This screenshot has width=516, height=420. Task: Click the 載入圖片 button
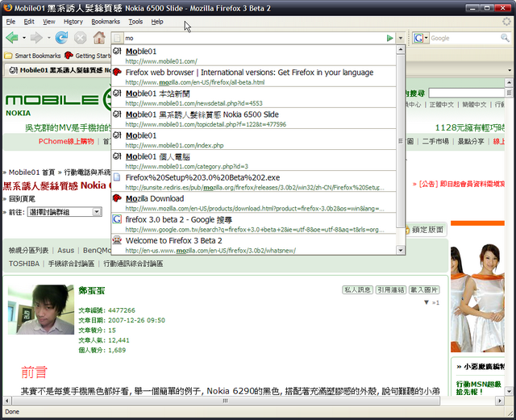point(424,289)
